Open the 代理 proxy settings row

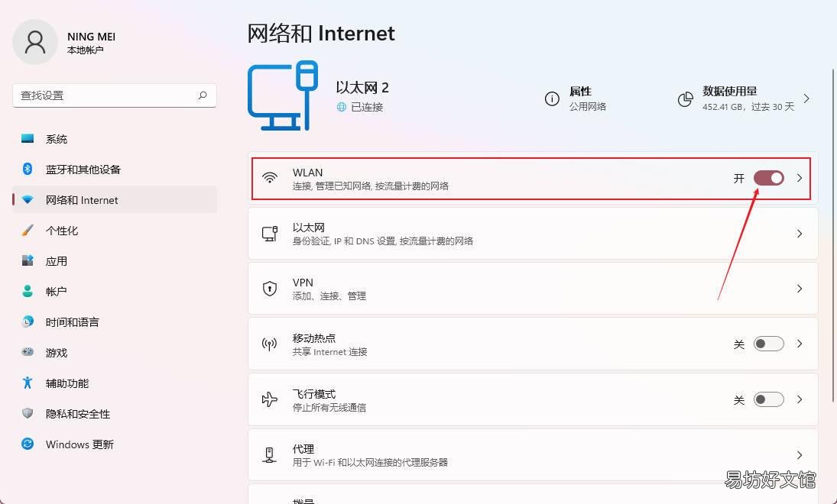point(533,455)
